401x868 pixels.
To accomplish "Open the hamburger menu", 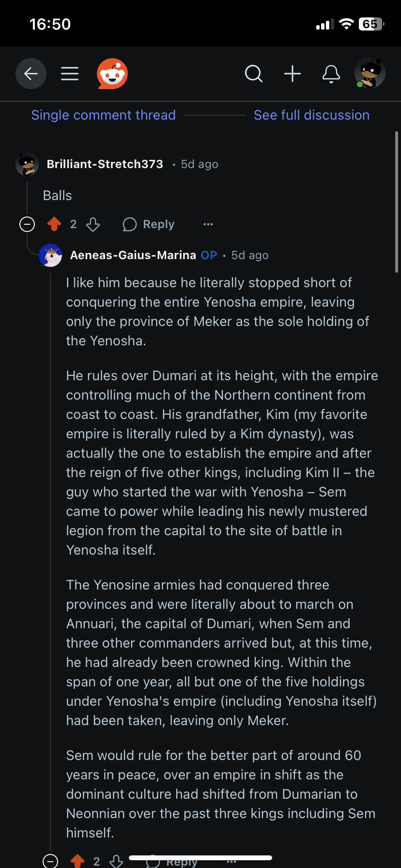I will (x=70, y=74).
